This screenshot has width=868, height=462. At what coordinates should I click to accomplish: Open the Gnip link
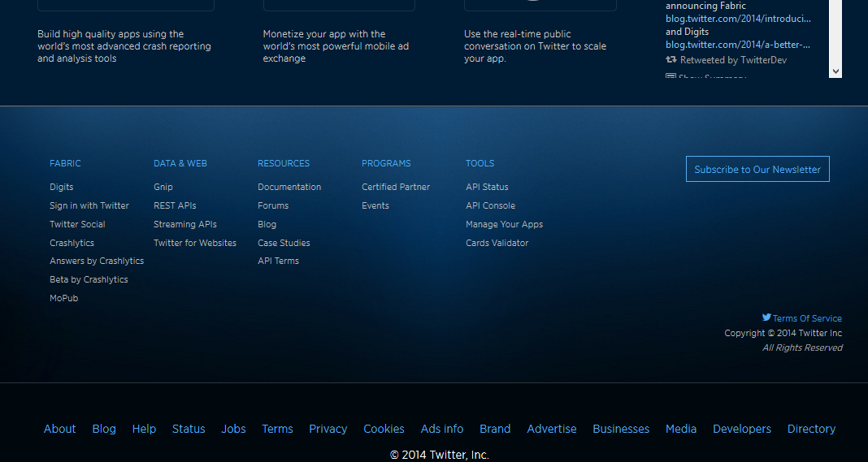pos(163,187)
